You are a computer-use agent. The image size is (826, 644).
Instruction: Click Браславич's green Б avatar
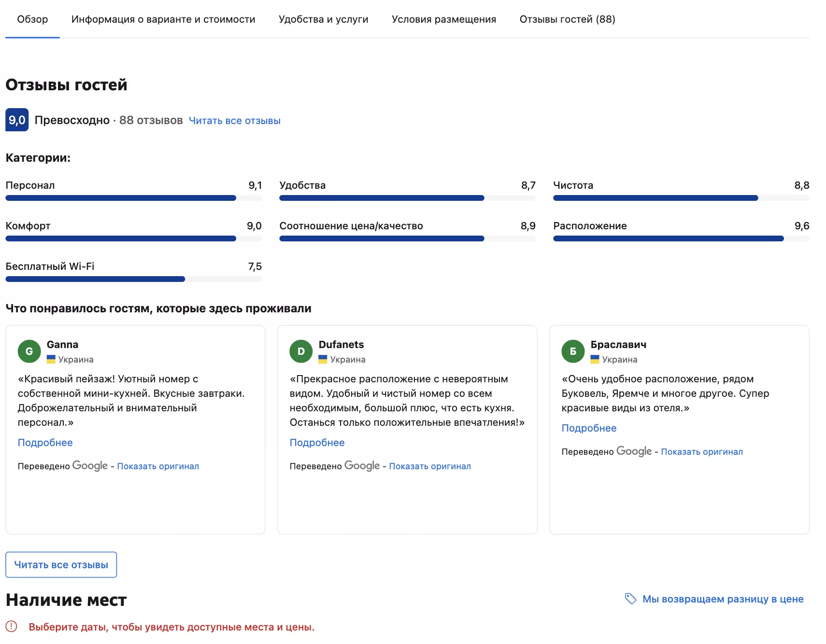click(x=573, y=351)
